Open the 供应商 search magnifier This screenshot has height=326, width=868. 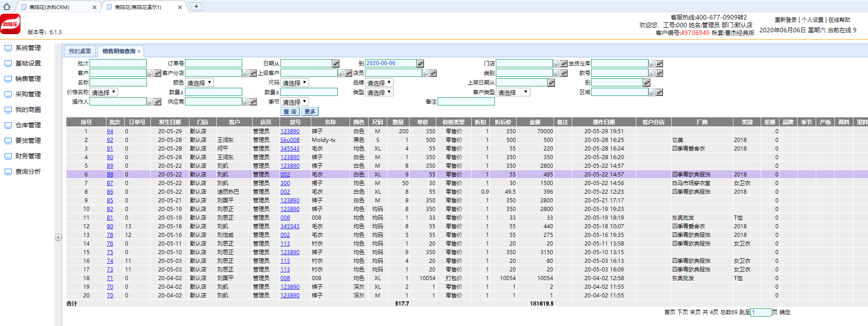tap(246, 102)
